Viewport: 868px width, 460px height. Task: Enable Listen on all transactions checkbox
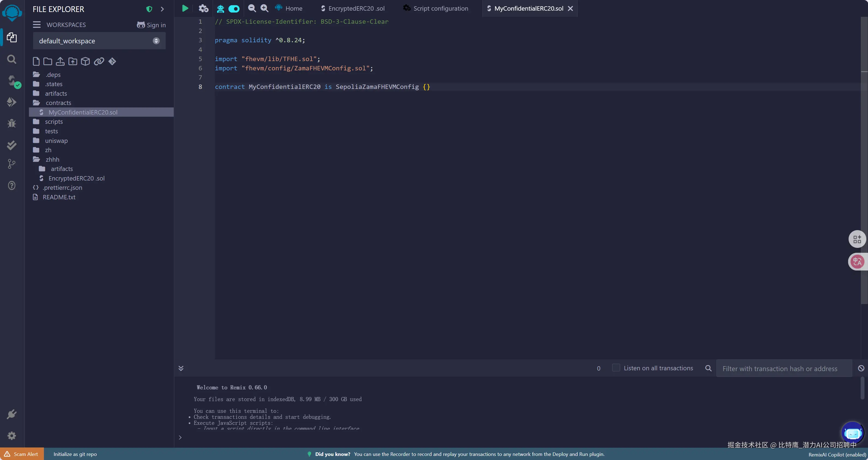tap(616, 368)
